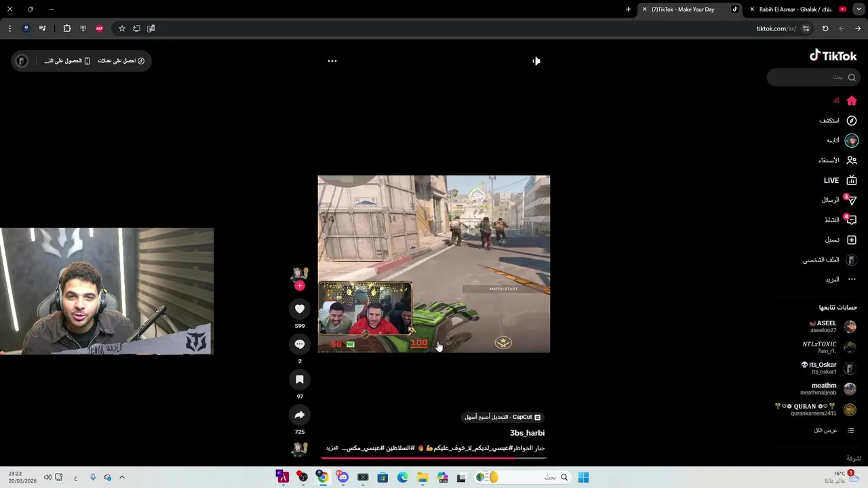Bookmark the video to favorites
868x488 pixels.
[x=300, y=380]
